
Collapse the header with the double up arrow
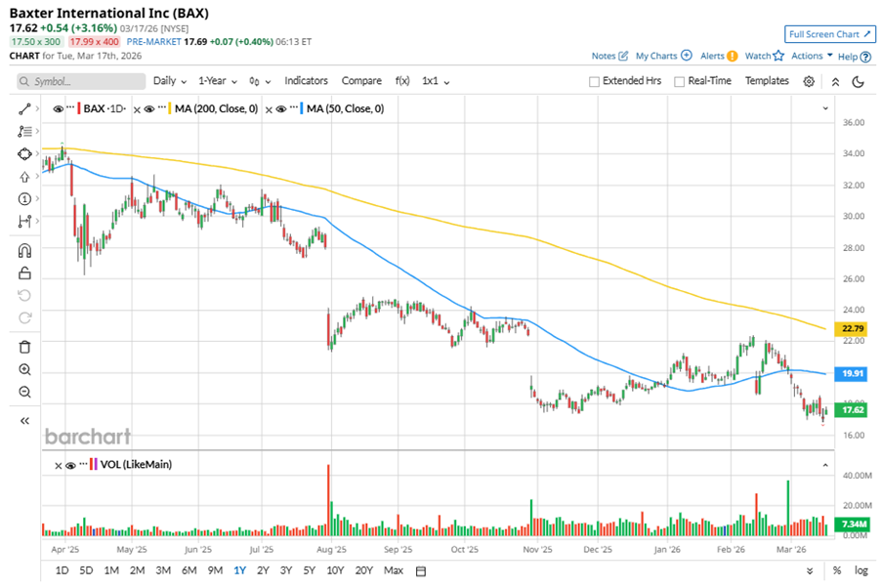[835, 81]
